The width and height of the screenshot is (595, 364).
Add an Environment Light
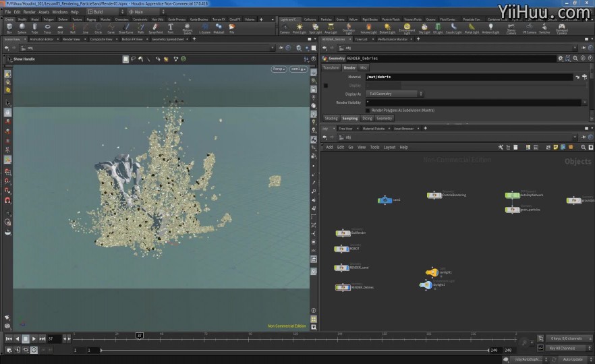pos(407,29)
